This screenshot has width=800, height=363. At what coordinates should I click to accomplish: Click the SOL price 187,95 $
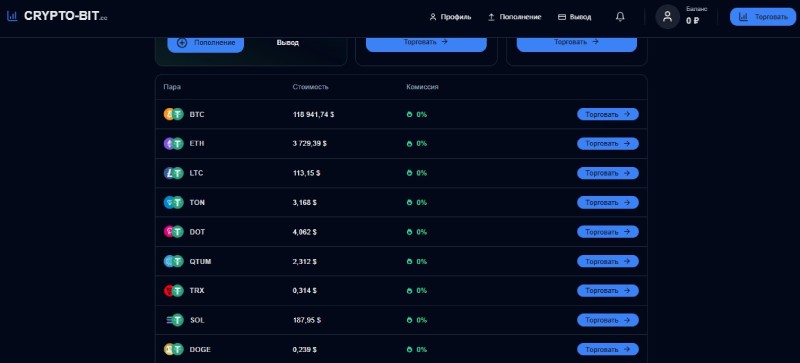tap(307, 320)
